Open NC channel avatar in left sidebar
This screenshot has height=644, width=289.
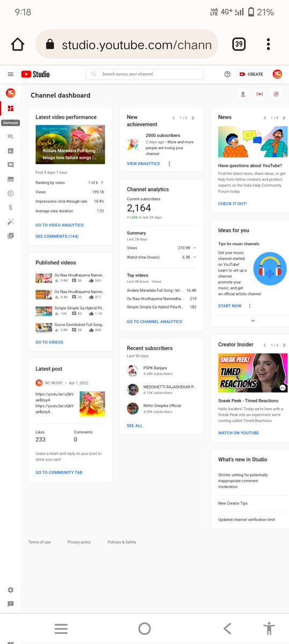(10, 93)
